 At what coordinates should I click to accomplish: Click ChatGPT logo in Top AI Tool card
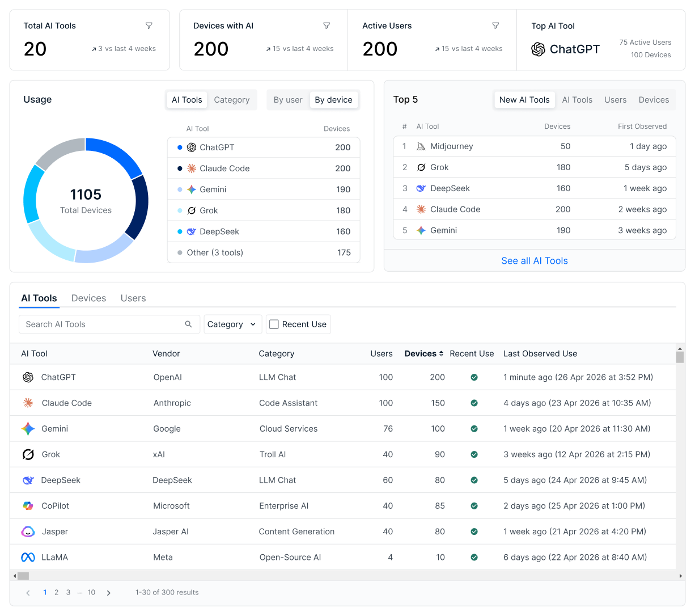tap(538, 49)
